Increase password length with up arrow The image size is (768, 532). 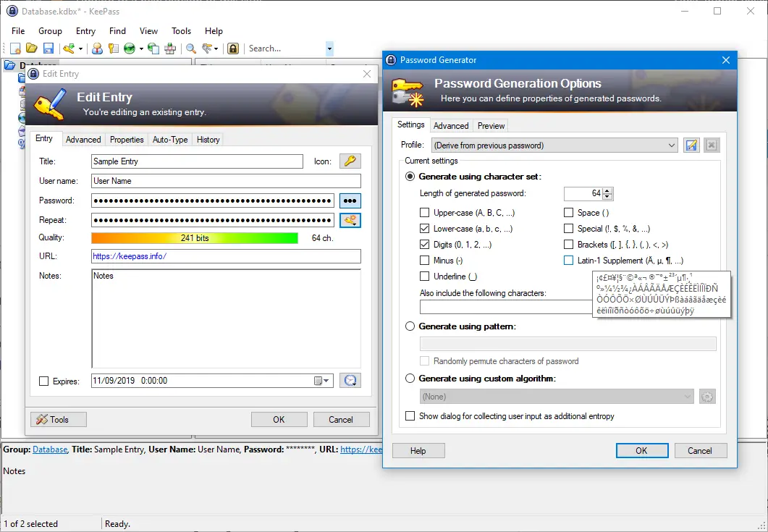(608, 190)
